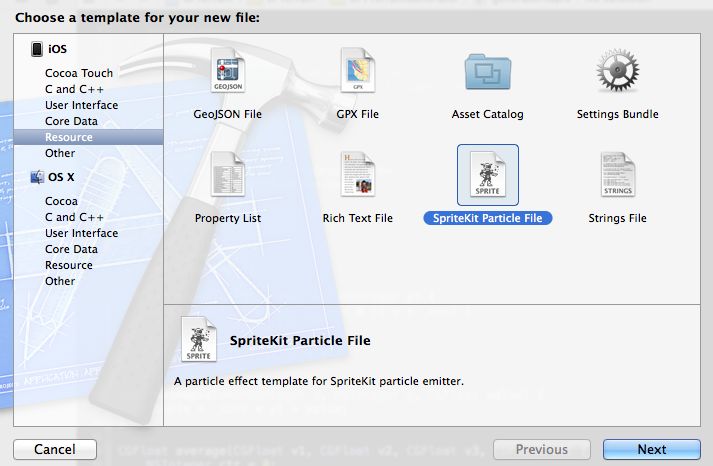
Task: Click the bold SpriteKit Particle File description title
Action: pos(300,341)
